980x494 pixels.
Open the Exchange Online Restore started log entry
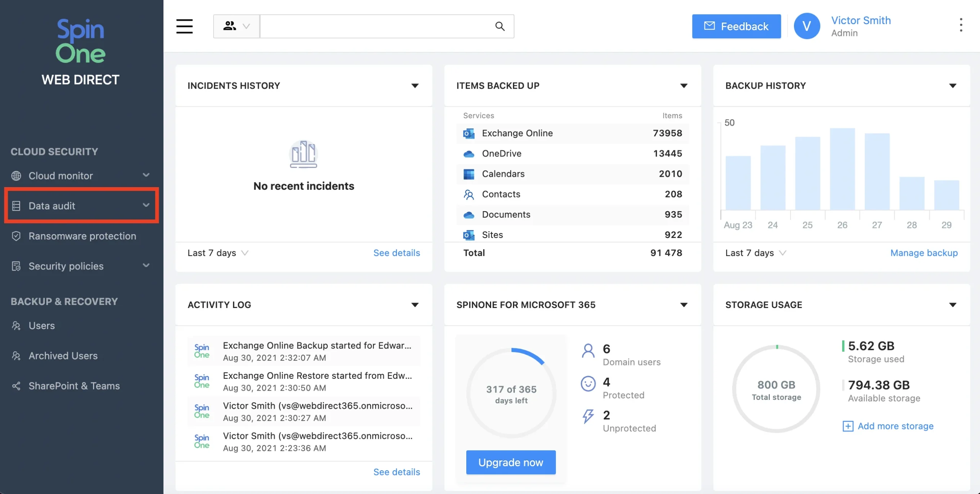304,381
